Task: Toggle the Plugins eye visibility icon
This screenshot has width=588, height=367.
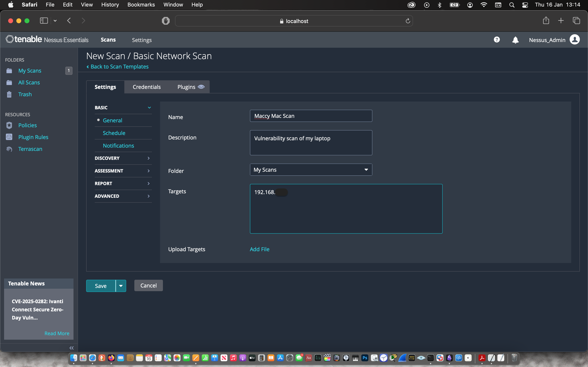Action: pyautogui.click(x=201, y=87)
